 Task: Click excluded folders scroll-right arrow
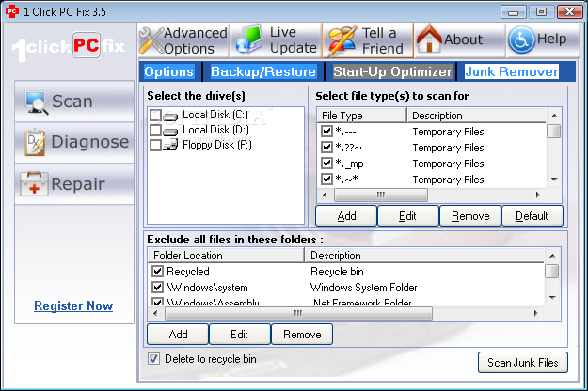(536, 313)
